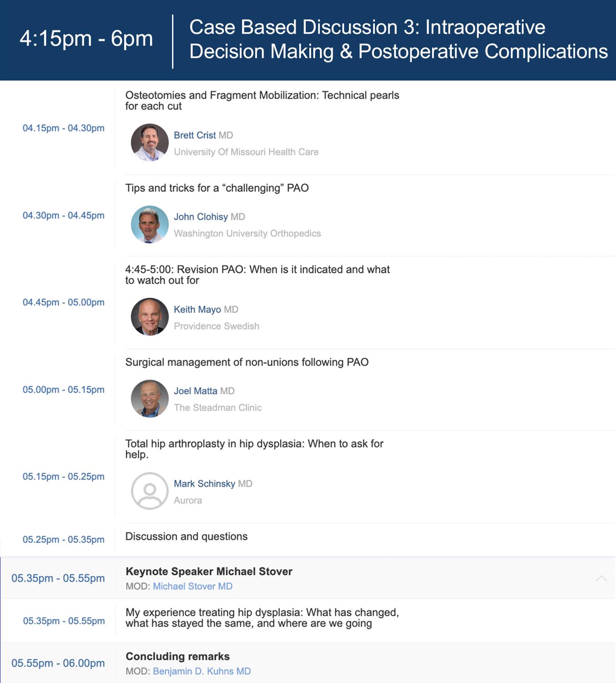Open Joel Matta speaker profile link
616x683 pixels.
[195, 391]
